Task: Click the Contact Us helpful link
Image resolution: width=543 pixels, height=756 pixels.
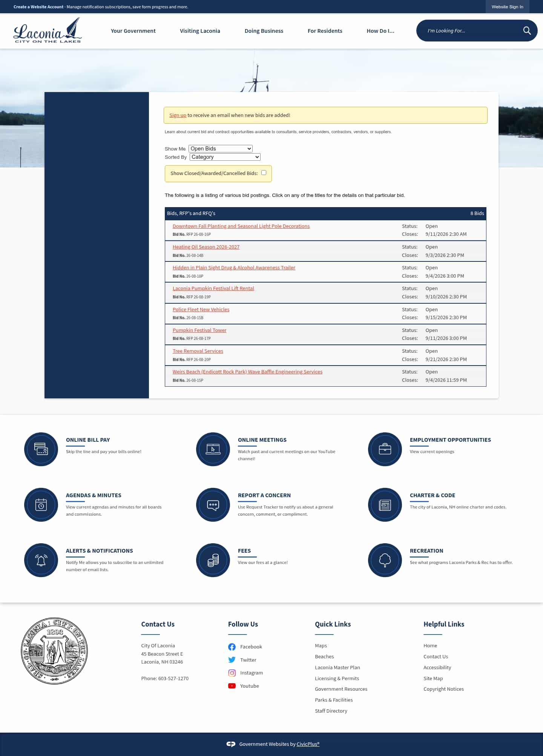Action: click(436, 657)
